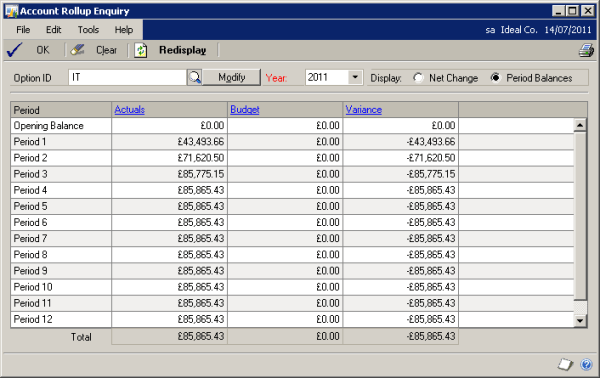This screenshot has width=600, height=378.
Task: Follow the Actuals column link
Action: pos(130,110)
